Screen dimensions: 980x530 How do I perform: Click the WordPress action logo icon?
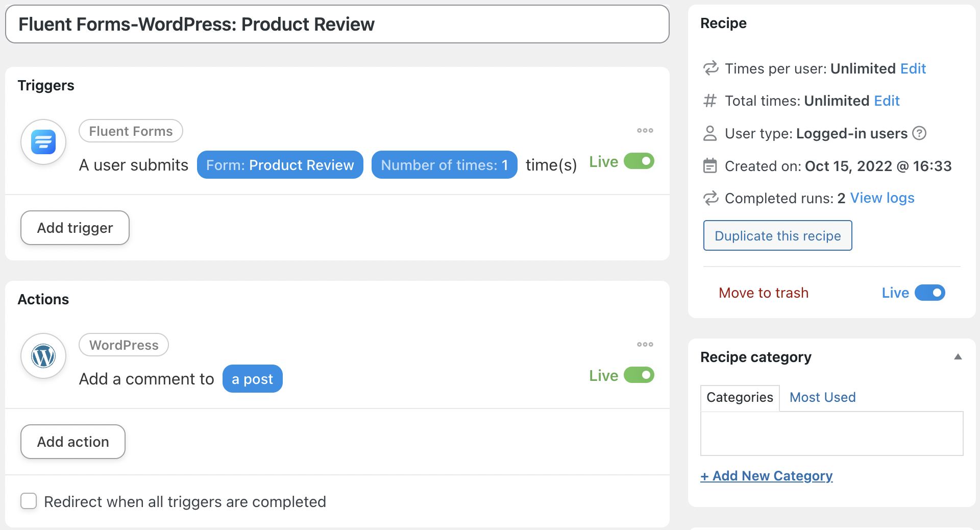43,356
